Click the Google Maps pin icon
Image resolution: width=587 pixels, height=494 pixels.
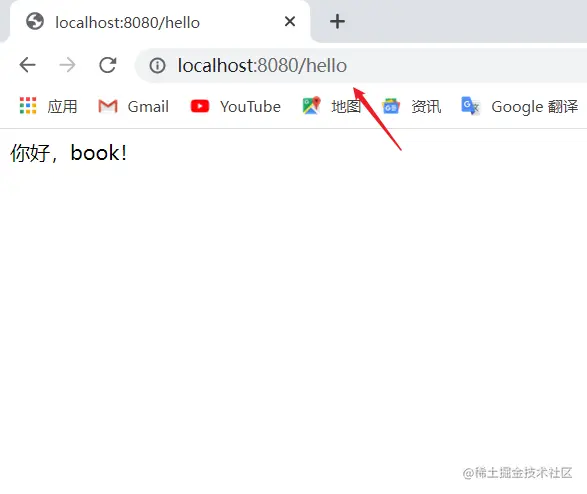coord(311,106)
